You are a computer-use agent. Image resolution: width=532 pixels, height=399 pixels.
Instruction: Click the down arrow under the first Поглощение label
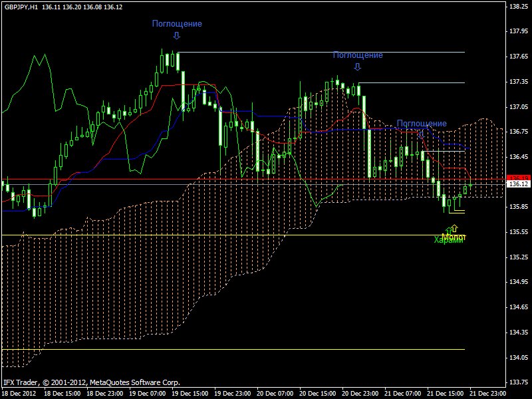[176, 35]
